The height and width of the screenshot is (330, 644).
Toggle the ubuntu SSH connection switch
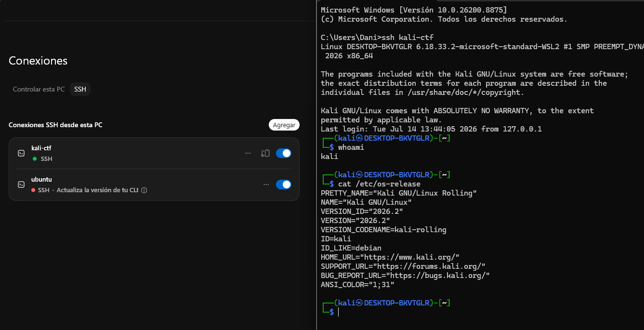click(x=284, y=185)
